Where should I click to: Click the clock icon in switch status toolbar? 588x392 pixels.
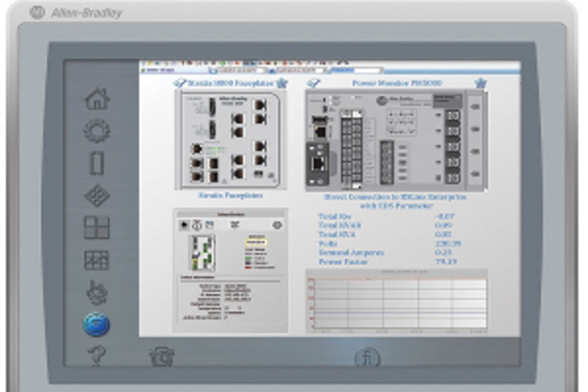[x=197, y=225]
